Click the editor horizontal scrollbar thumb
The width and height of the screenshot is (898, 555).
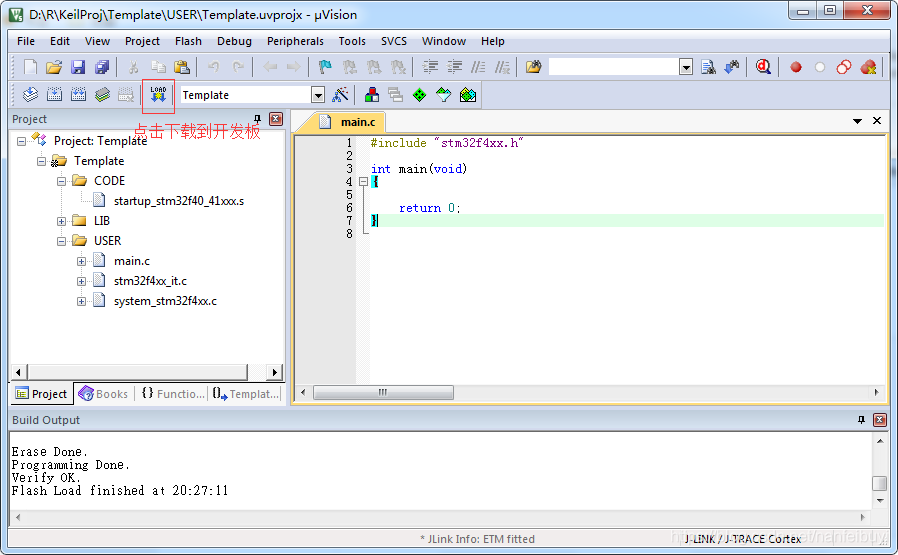click(x=383, y=392)
